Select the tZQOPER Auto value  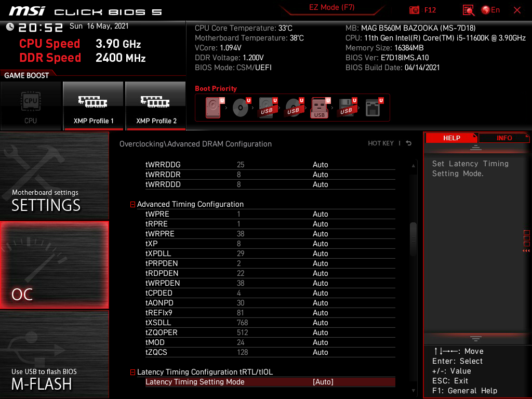[x=320, y=332]
